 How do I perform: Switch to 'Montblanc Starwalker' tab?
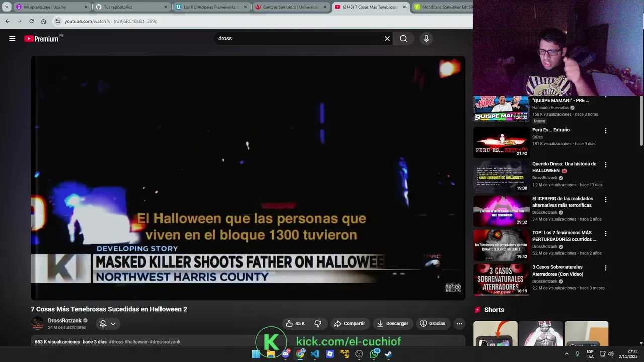442,7
